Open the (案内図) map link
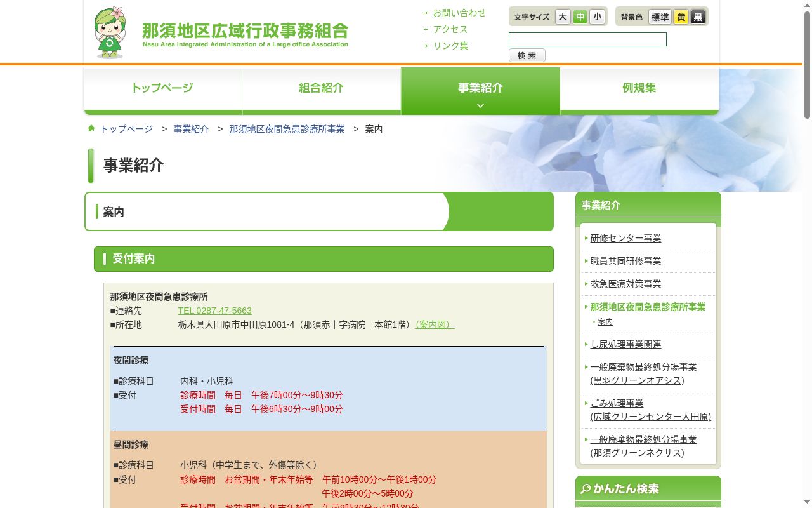Viewport: 812px width, 508px height. coord(435,324)
